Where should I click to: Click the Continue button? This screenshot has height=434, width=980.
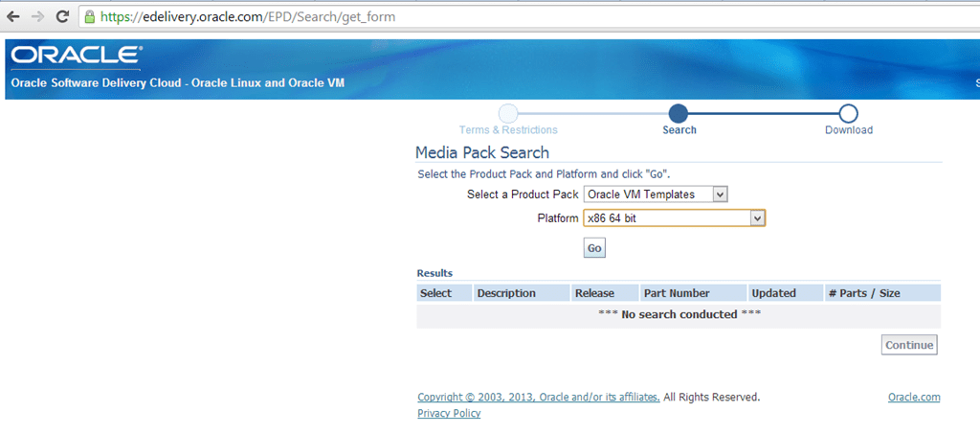click(x=909, y=345)
